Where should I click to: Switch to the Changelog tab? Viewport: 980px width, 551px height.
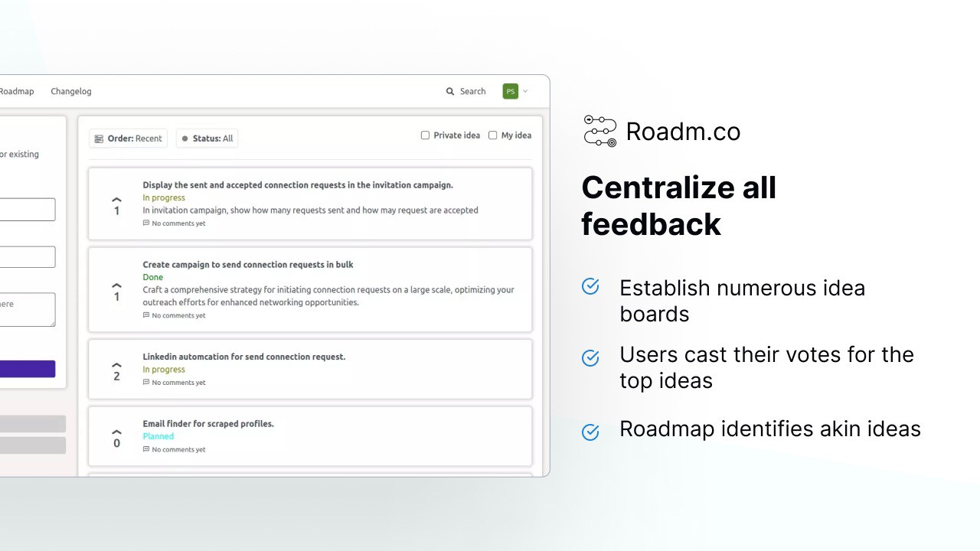point(70,92)
